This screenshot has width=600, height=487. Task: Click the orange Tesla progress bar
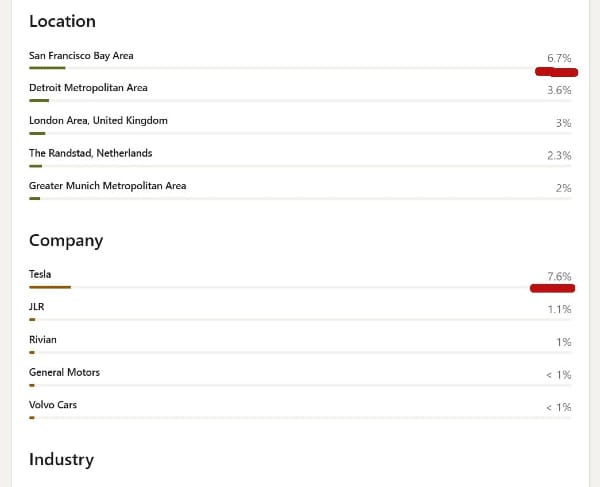[x=50, y=287]
